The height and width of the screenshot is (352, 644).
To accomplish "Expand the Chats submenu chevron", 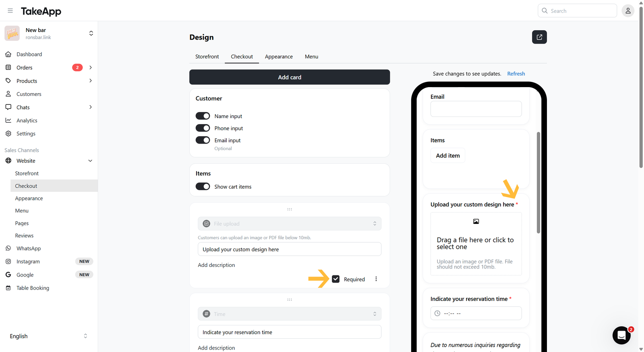I will point(91,107).
